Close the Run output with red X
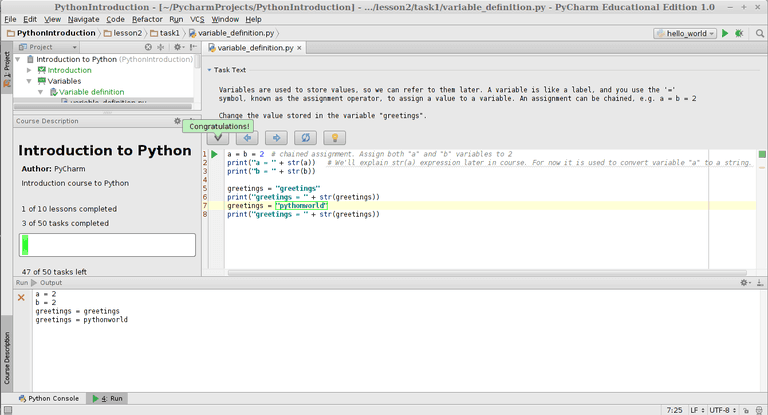The width and height of the screenshot is (768, 415). 21,297
